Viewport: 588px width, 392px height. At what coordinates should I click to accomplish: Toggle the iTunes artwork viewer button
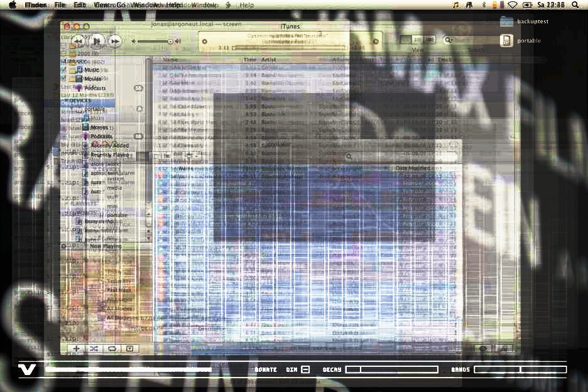(129, 349)
